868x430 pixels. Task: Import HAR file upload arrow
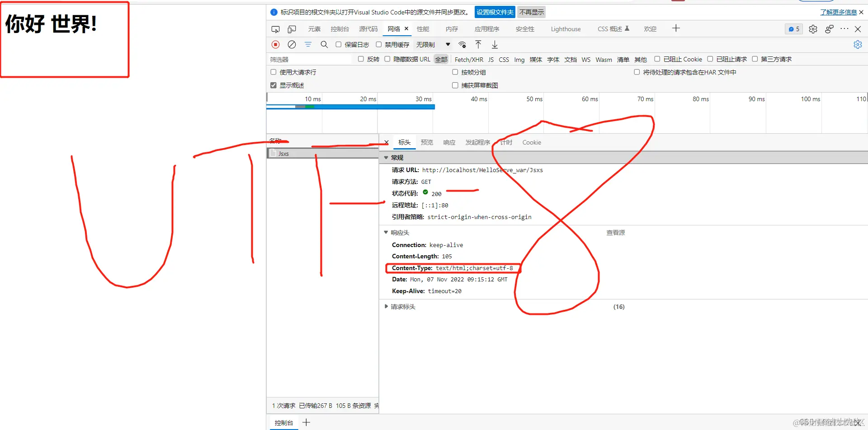coord(478,44)
